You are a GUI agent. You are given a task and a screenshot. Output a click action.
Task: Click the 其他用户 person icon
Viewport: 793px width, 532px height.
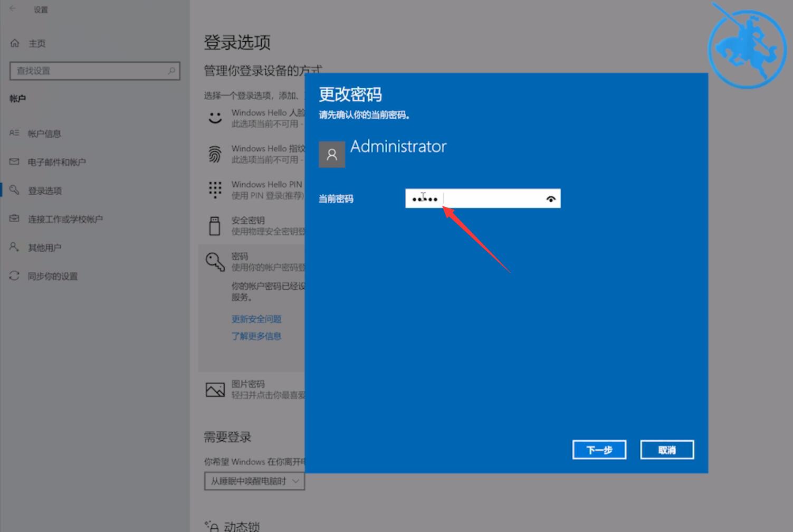[x=14, y=247]
